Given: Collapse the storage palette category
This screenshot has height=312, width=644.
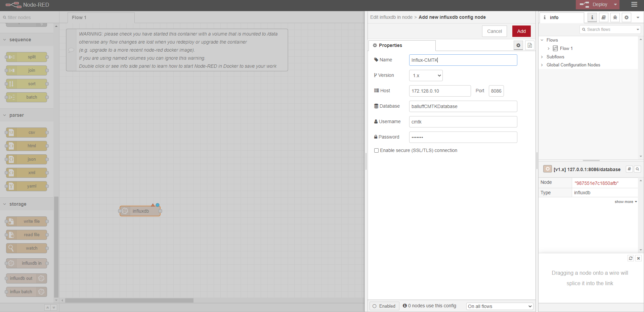Looking at the screenshot, I should [27, 204].
